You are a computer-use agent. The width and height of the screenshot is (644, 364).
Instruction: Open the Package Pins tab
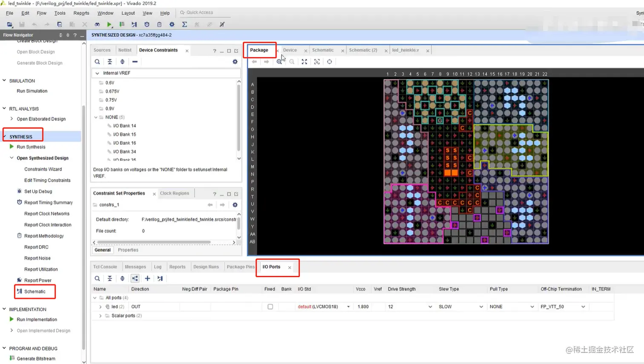click(x=241, y=267)
